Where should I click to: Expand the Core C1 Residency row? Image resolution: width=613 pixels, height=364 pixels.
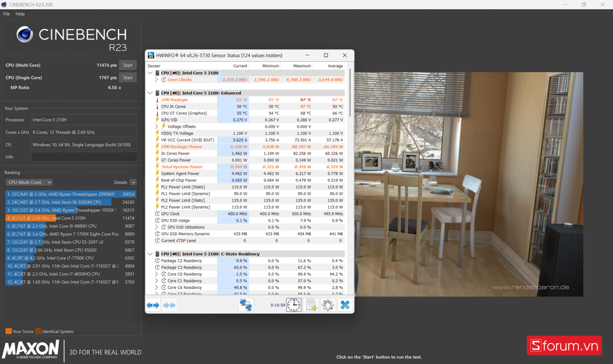tap(157, 281)
